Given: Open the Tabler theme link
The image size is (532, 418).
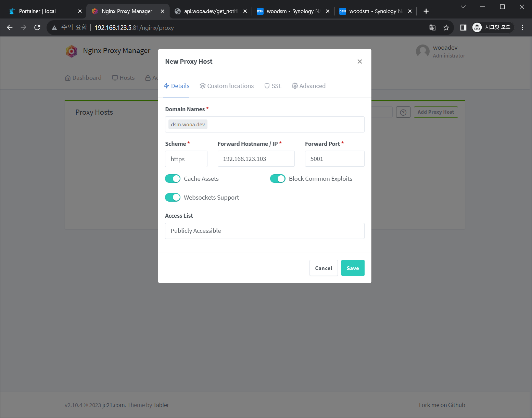Looking at the screenshot, I should (x=161, y=405).
